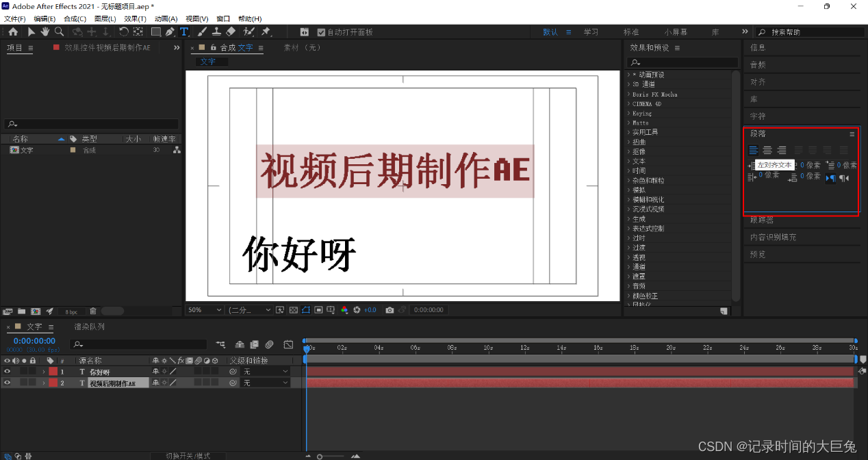Click the motion blur enable icon in timeline
Image resolution: width=868 pixels, height=460 pixels.
269,344
